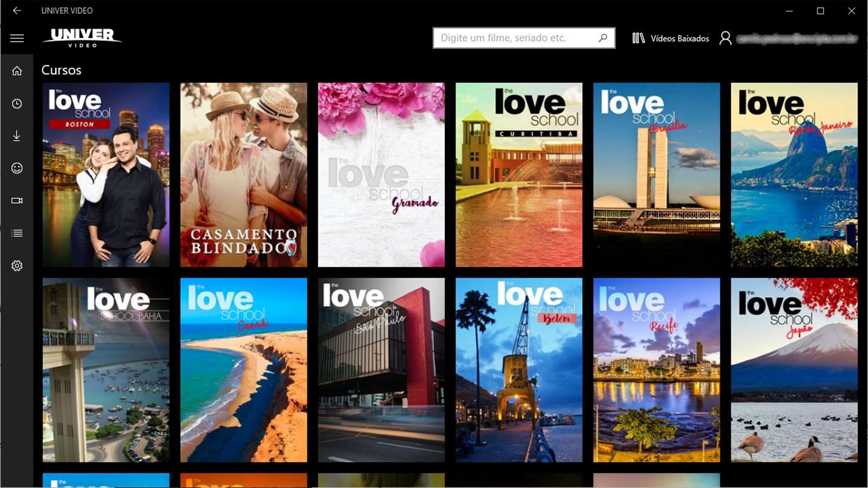Open the Love School Japão course

(x=794, y=370)
